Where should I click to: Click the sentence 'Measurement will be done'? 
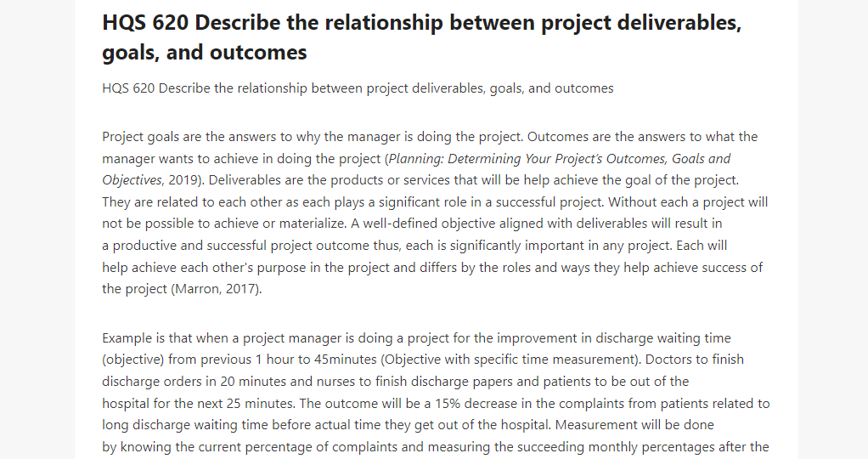click(634, 425)
